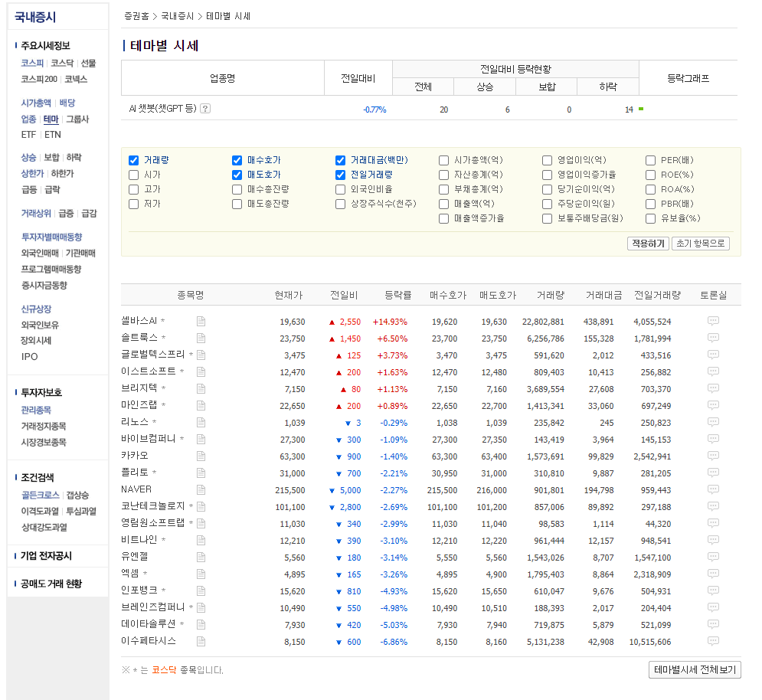This screenshot has width=762, height=700.
Task: Open the document icon for 이수페타시스
Action: click(201, 642)
